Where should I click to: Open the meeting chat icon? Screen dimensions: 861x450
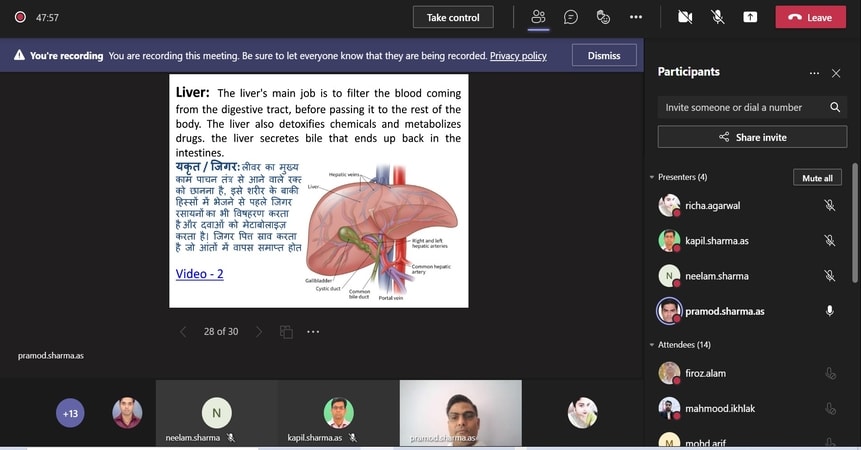[571, 17]
